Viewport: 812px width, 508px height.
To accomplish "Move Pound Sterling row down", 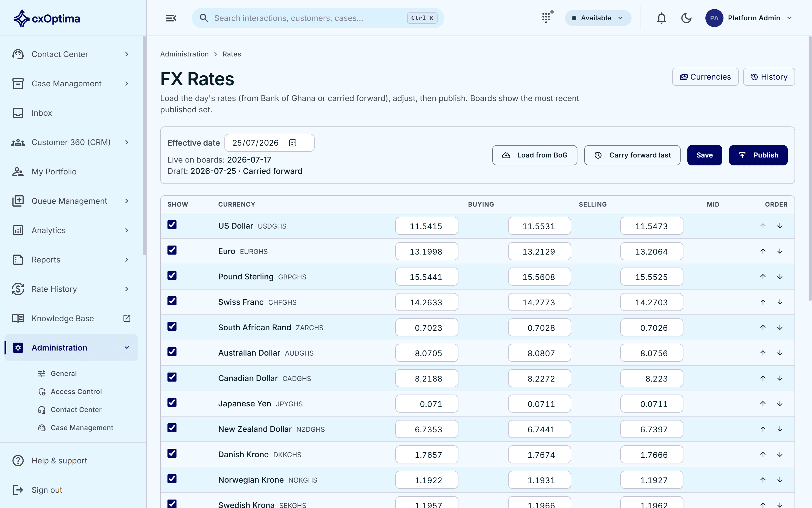I will [780, 277].
